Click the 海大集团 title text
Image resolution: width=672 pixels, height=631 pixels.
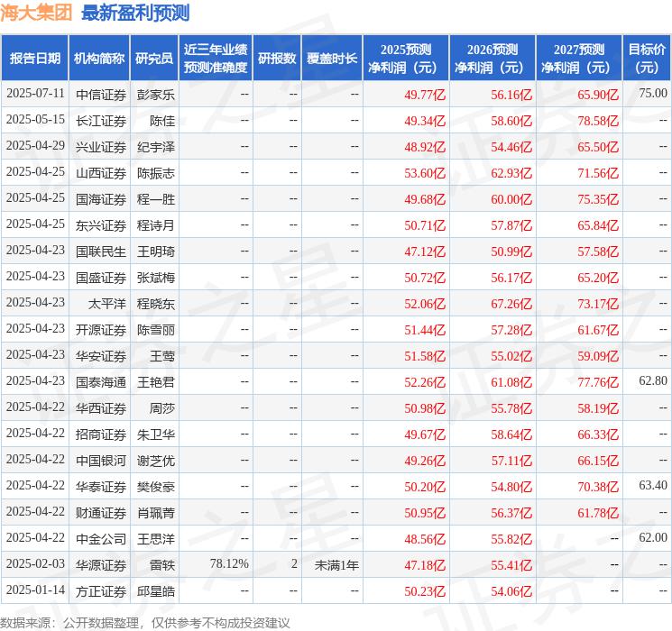tap(36, 13)
